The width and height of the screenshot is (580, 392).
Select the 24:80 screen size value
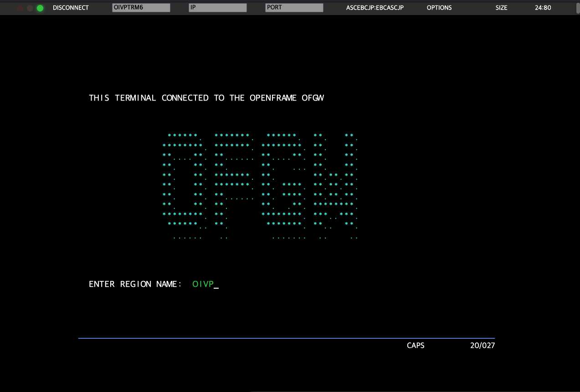click(543, 8)
